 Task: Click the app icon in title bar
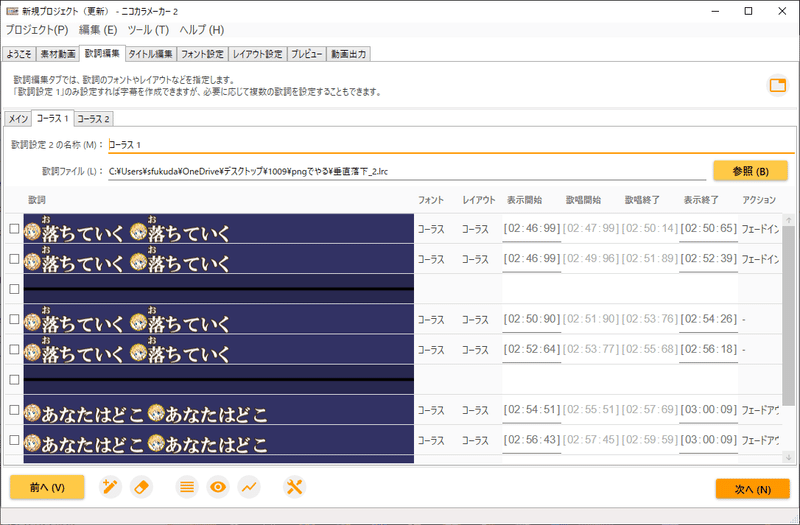click(12, 11)
